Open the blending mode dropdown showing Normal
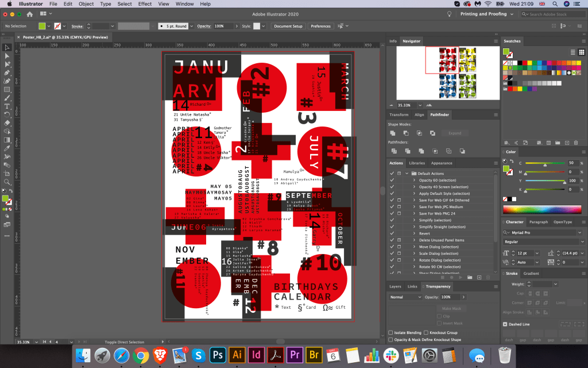Image resolution: width=588 pixels, height=368 pixels. tap(405, 297)
